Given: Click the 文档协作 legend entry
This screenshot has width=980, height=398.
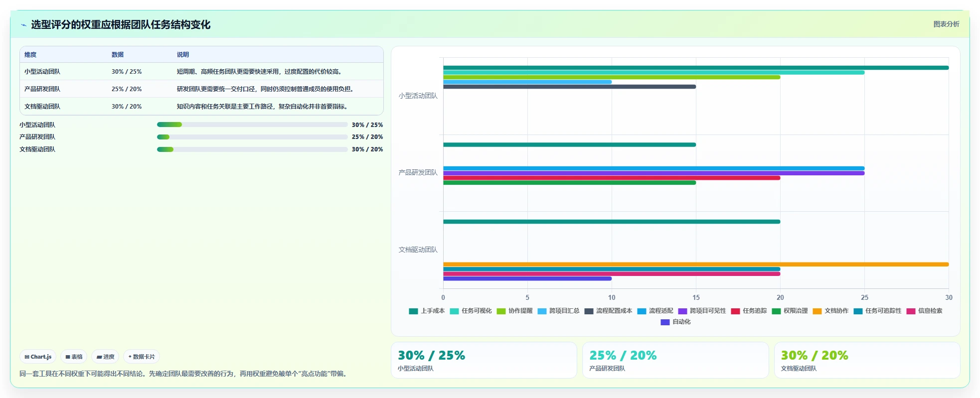Looking at the screenshot, I should point(830,311).
